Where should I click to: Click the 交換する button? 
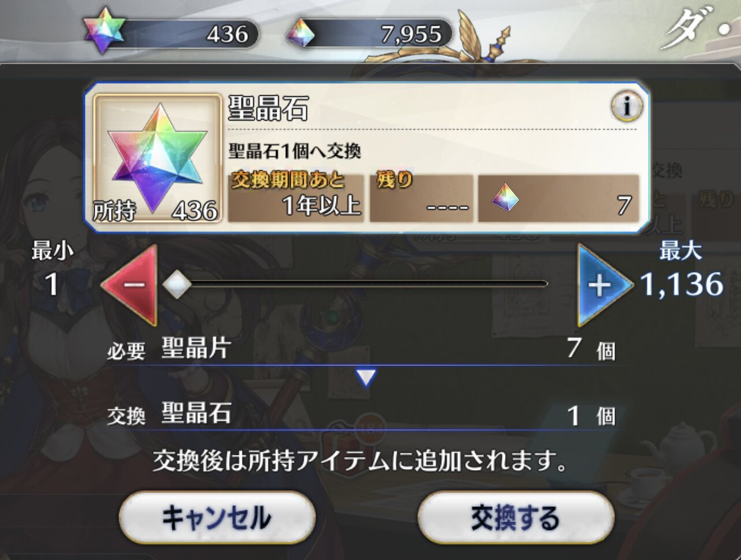coord(516,518)
